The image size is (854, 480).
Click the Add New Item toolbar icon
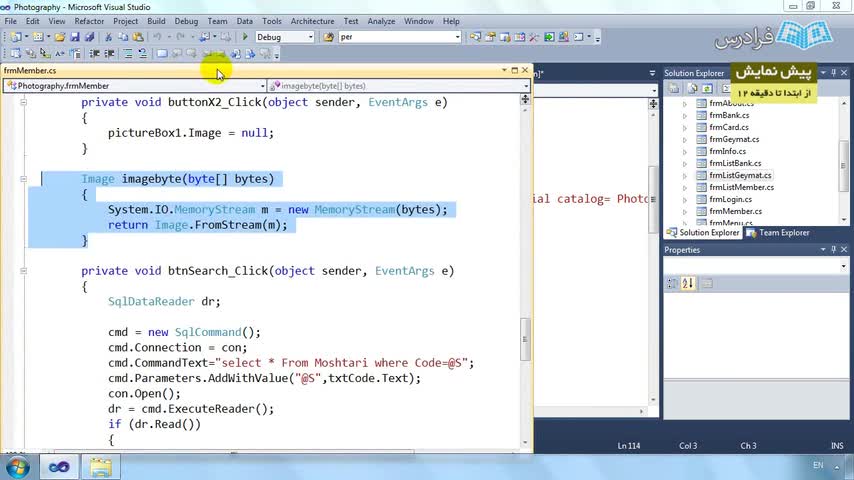coord(38,37)
